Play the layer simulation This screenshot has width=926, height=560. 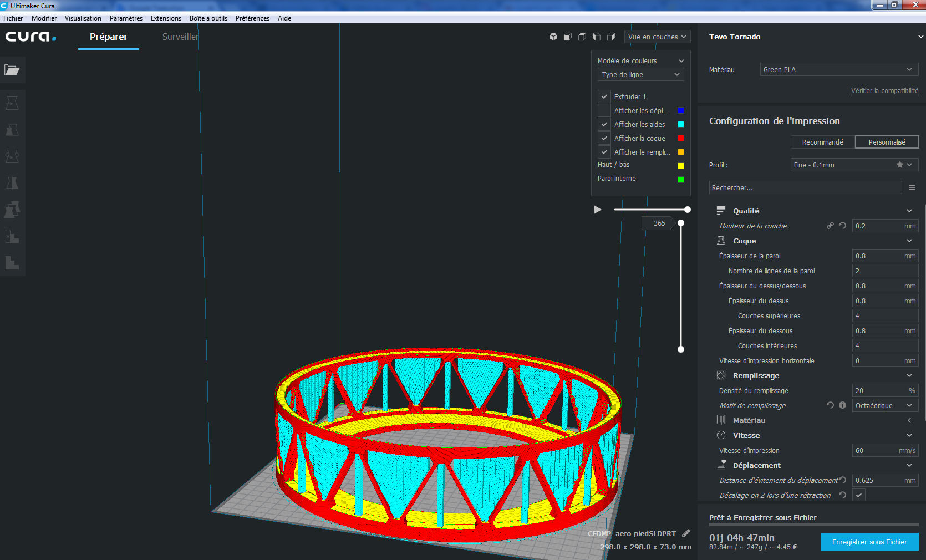pos(597,210)
